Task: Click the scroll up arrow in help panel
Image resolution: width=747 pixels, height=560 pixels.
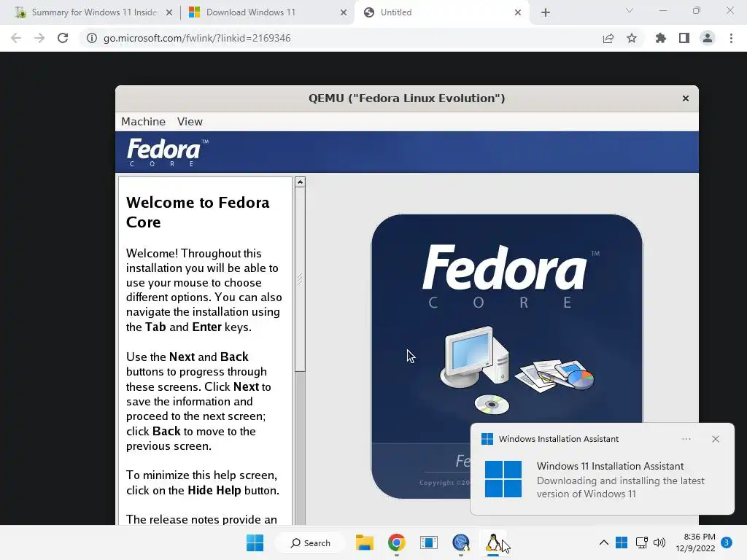Action: tap(300, 182)
